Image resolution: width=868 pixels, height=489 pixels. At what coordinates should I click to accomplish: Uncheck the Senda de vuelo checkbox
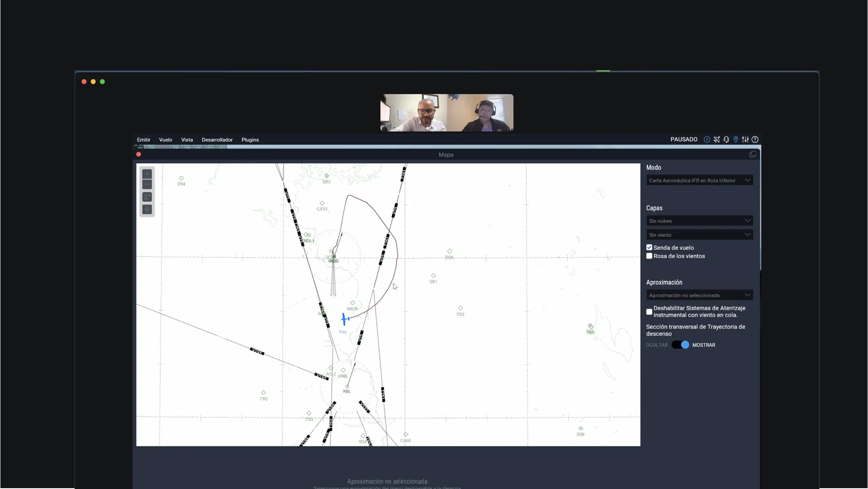point(649,247)
